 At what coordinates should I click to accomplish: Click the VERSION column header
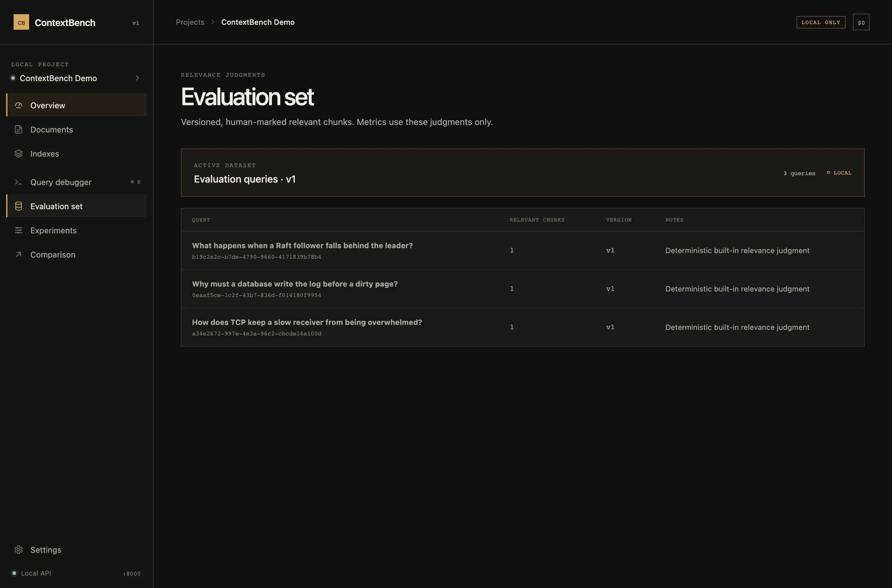tap(619, 220)
